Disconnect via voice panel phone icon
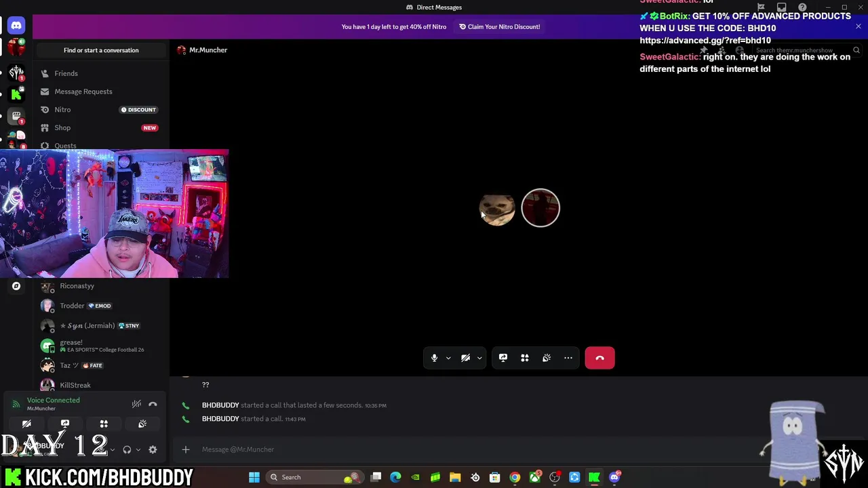868x488 pixels. point(153,404)
